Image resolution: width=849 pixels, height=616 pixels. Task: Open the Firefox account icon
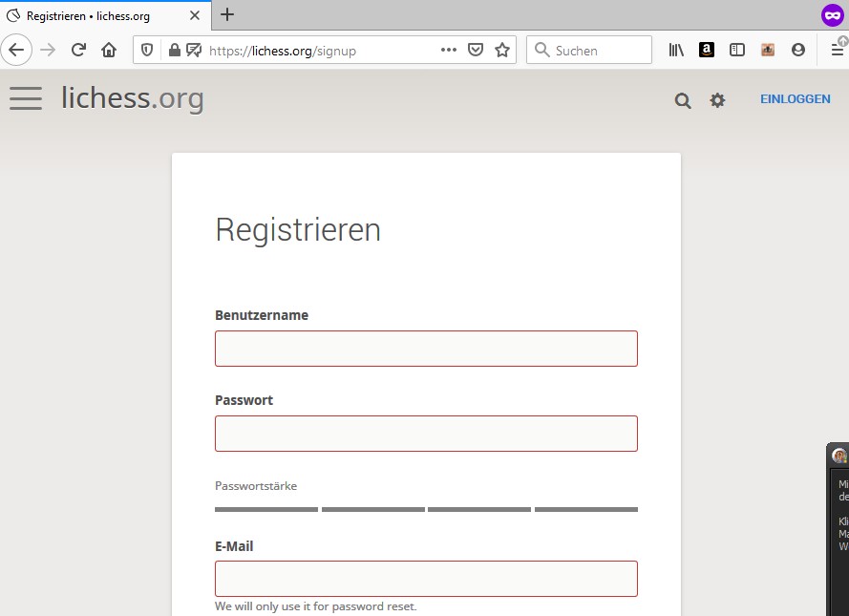click(x=798, y=51)
